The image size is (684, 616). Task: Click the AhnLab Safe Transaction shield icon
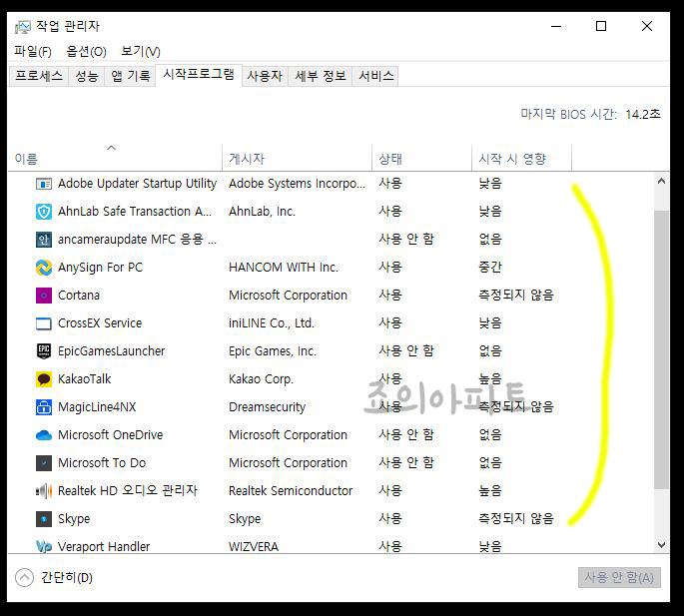coord(44,212)
